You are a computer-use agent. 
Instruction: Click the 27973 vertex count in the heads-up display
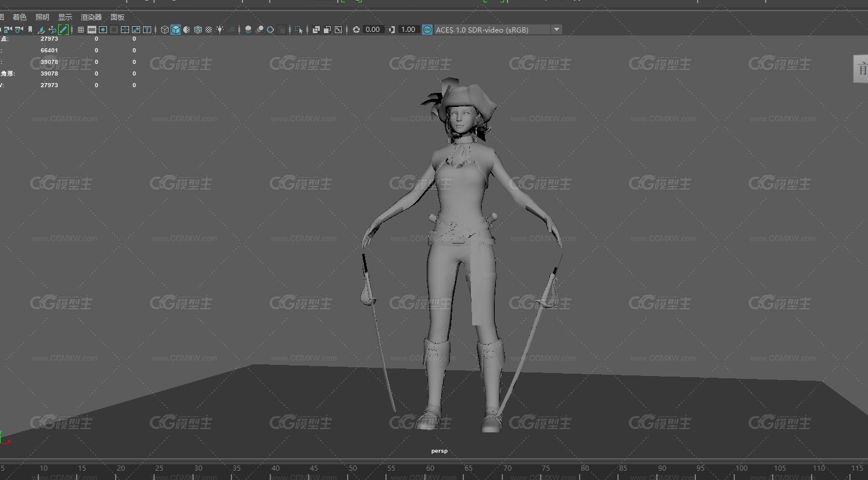[49, 39]
